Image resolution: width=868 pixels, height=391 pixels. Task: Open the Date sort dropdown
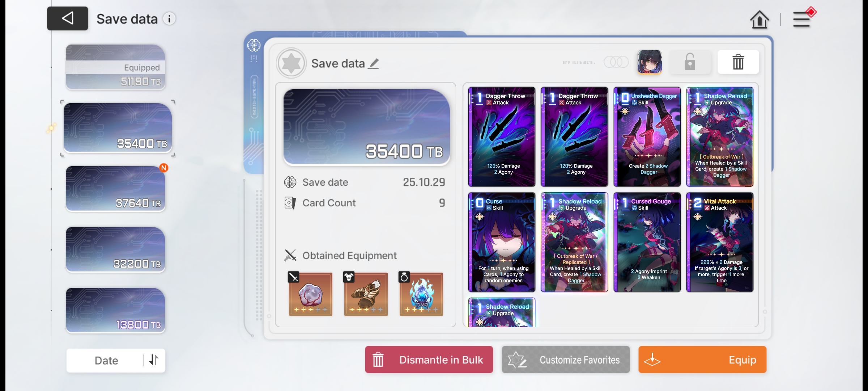(x=106, y=360)
